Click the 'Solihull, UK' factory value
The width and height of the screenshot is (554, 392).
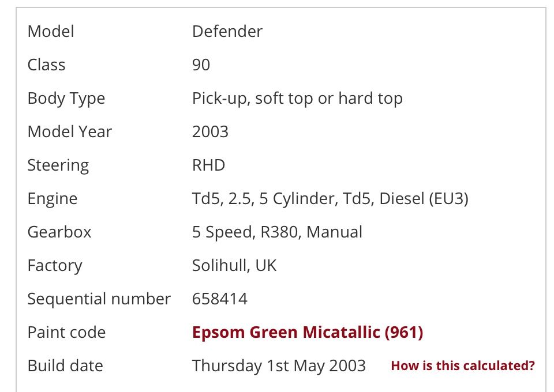(x=234, y=266)
